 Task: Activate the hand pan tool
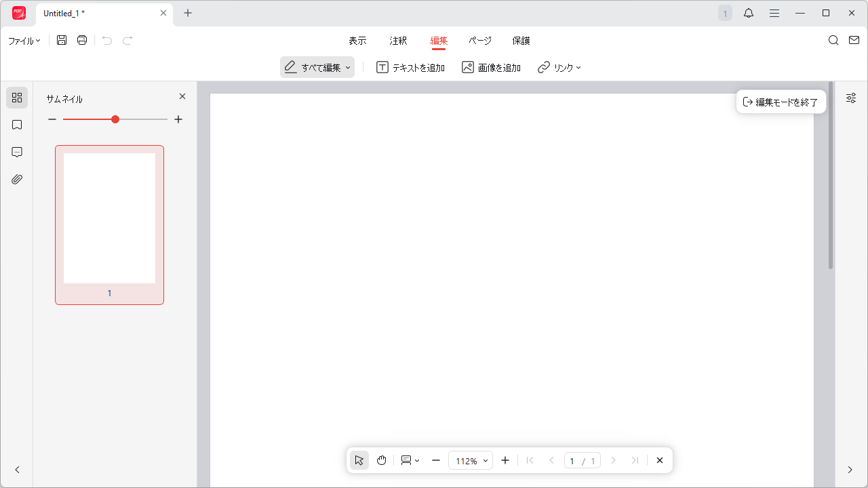click(382, 460)
